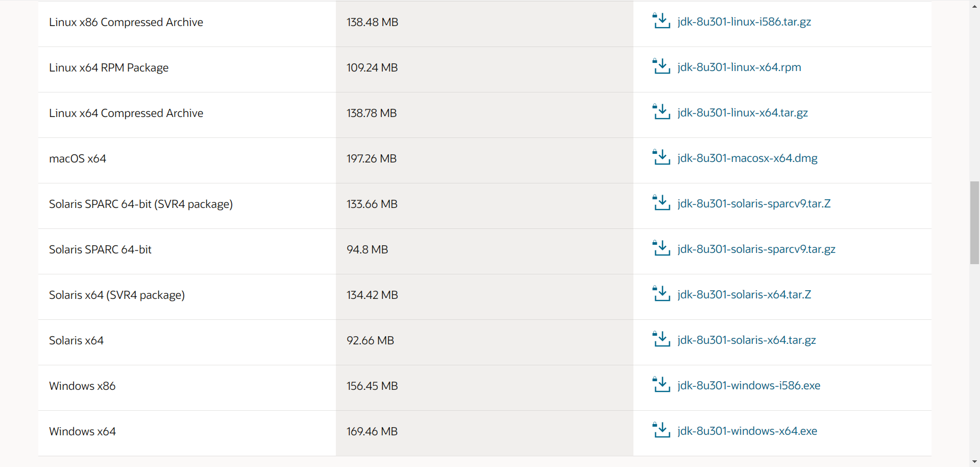This screenshot has height=467, width=980.
Task: Open jdk-8u301-macosx-x64.dmg link
Action: pyautogui.click(x=747, y=158)
